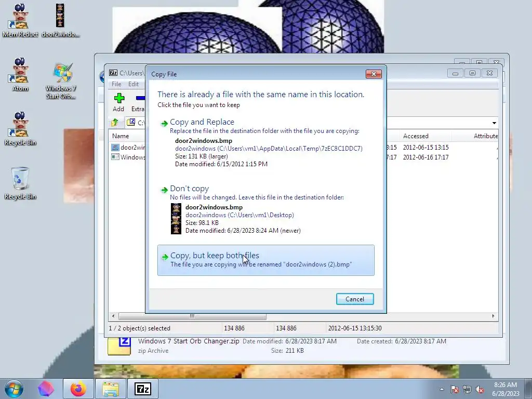Click the Action Center flag tray icon
This screenshot has height=399, width=532.
coord(454,389)
